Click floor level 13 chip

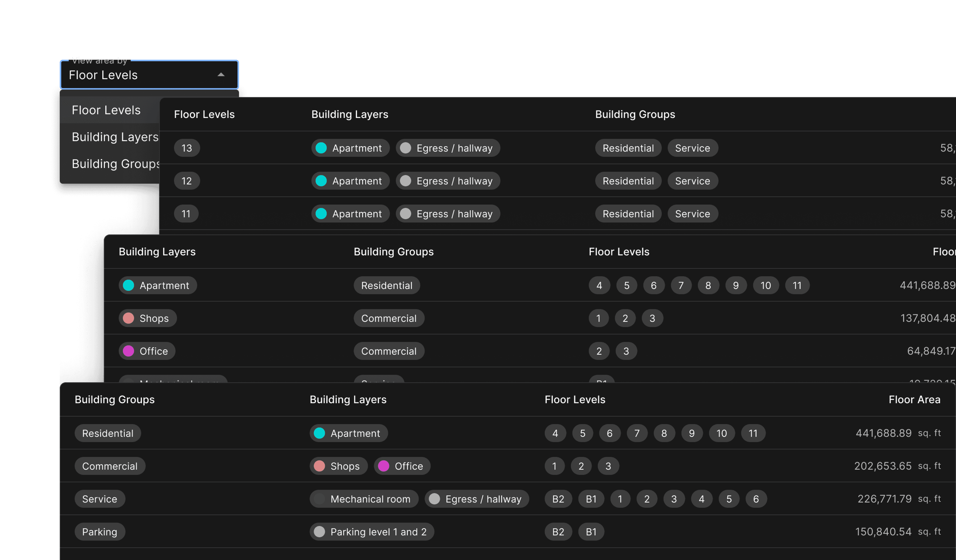click(x=187, y=148)
